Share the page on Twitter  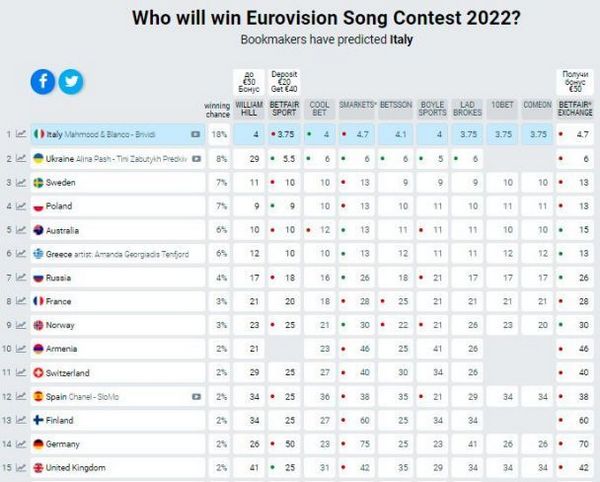click(69, 81)
